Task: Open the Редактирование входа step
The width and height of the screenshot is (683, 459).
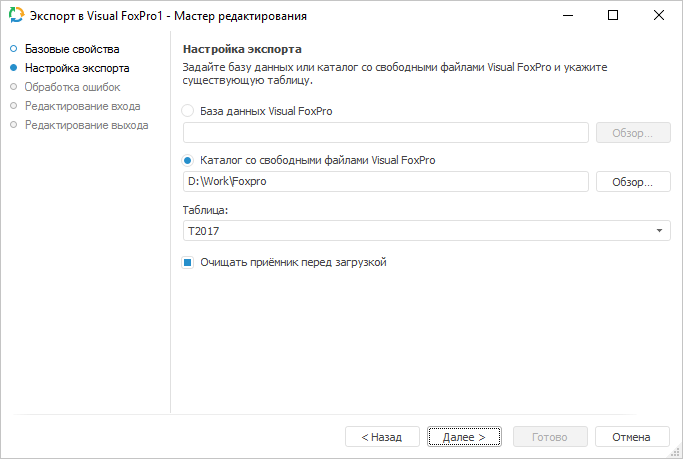Action: coord(83,106)
